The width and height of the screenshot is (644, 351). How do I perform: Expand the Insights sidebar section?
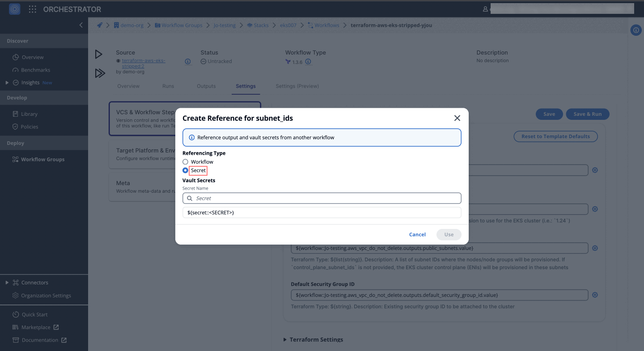(x=7, y=83)
